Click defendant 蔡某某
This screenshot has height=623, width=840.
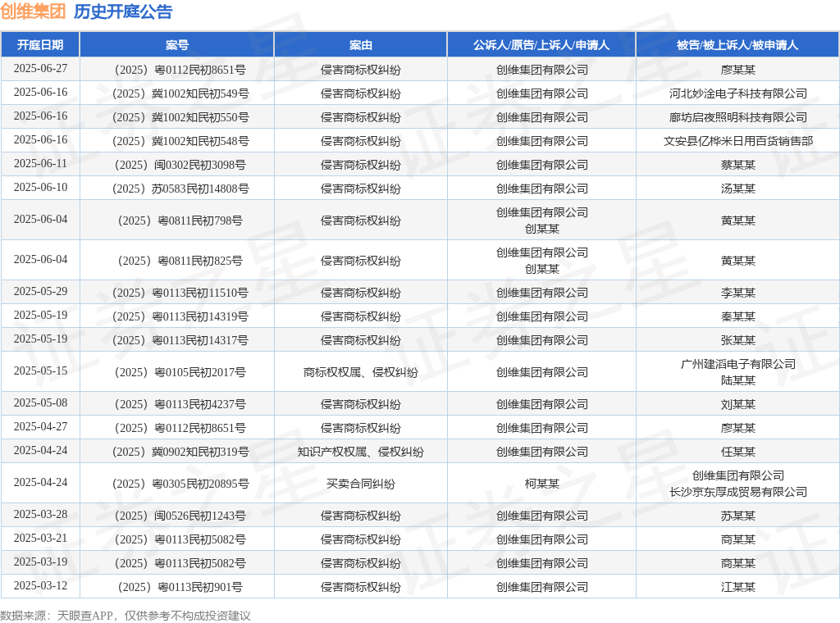[x=737, y=165]
